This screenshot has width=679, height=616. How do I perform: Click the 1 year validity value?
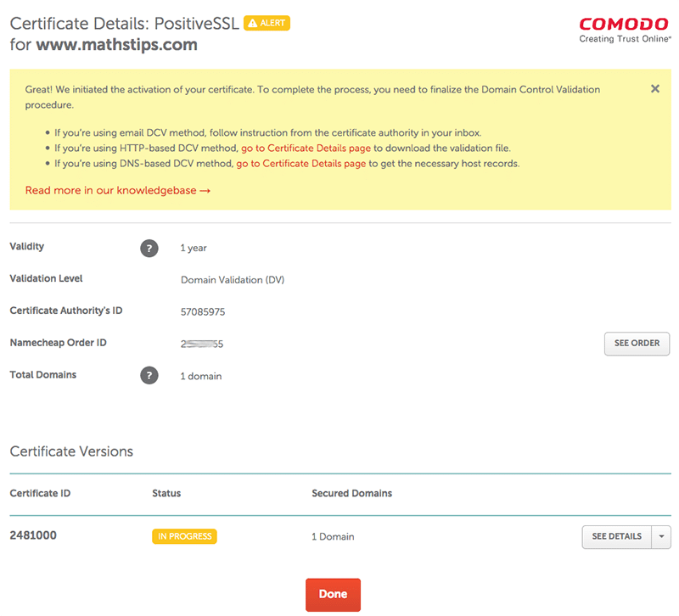194,248
